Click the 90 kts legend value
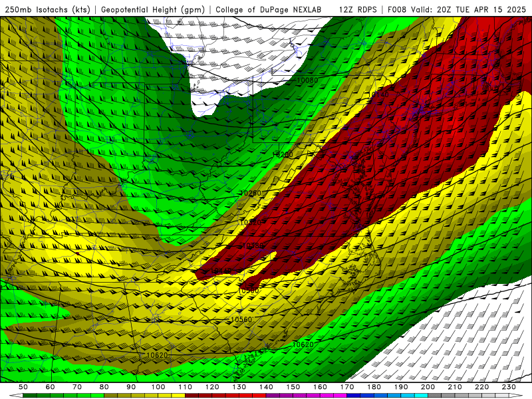Image resolution: width=532 pixels, height=399 pixels. click(131, 387)
